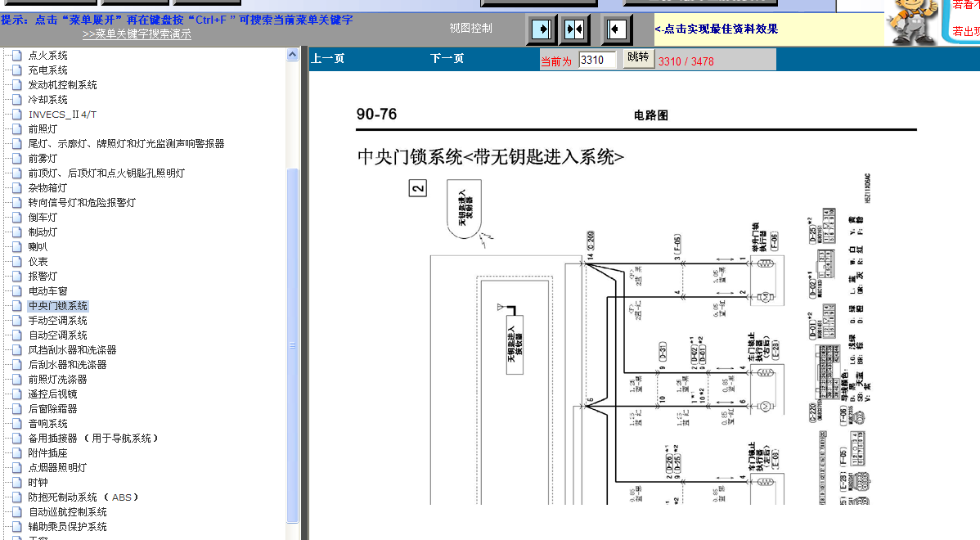This screenshot has height=540, width=980.
Task: Select 发动机控制系统 in the tree
Action: [62, 85]
